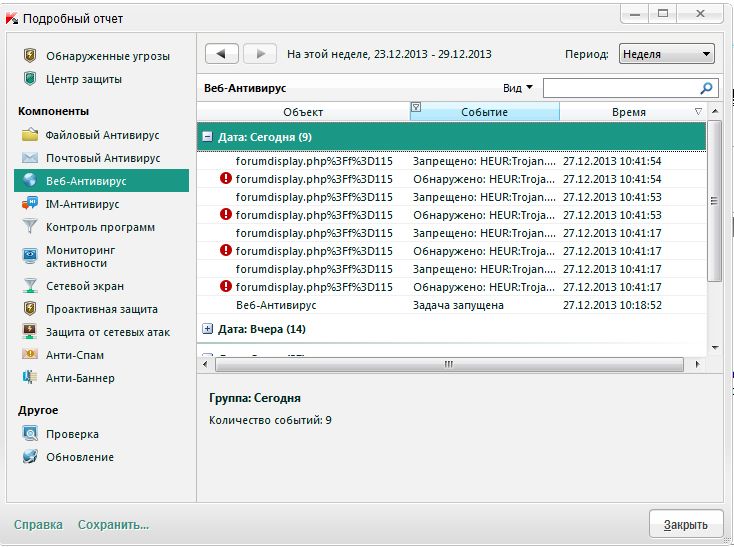This screenshot has height=547, width=734.
Task: Click 'Запрещено' event at 27.12.2013 10:41:53
Action: pyautogui.click(x=484, y=197)
